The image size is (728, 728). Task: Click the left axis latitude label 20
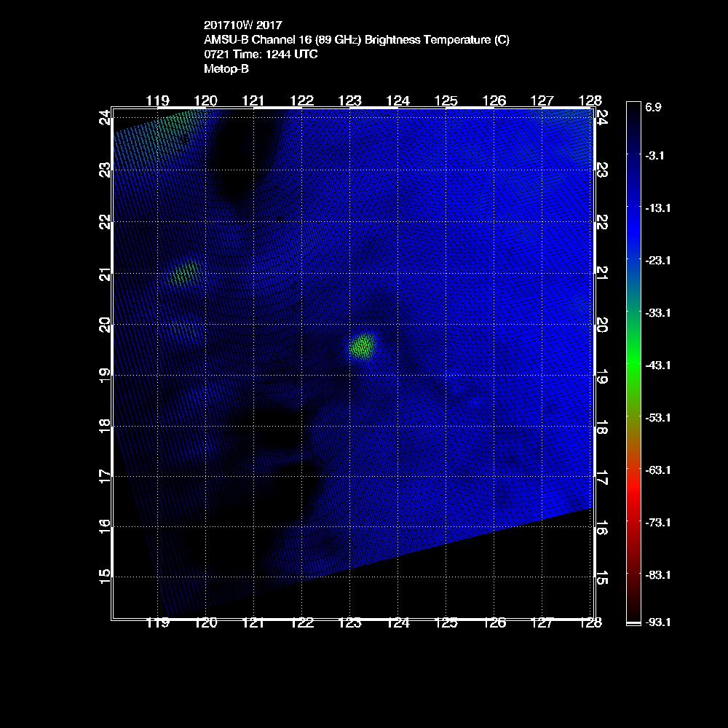coord(106,325)
